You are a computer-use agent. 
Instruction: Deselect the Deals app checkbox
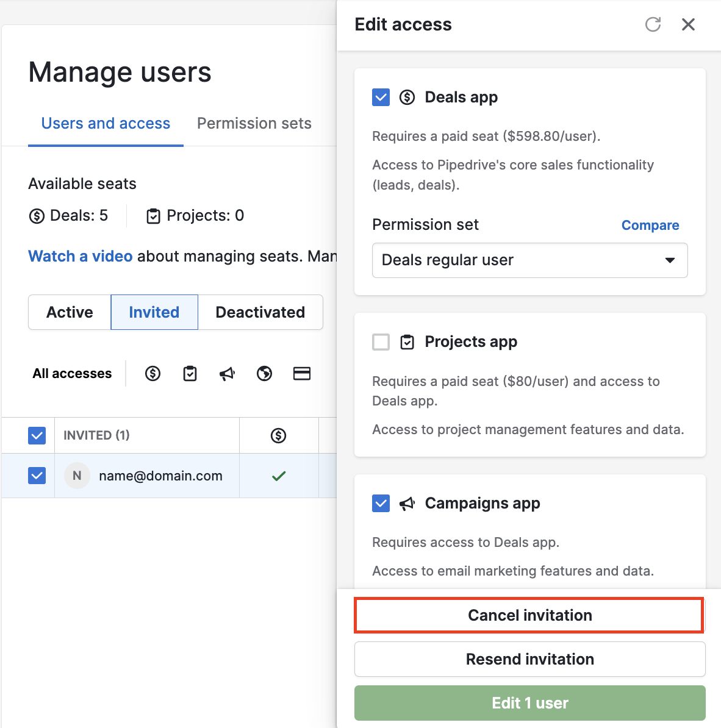tap(381, 97)
